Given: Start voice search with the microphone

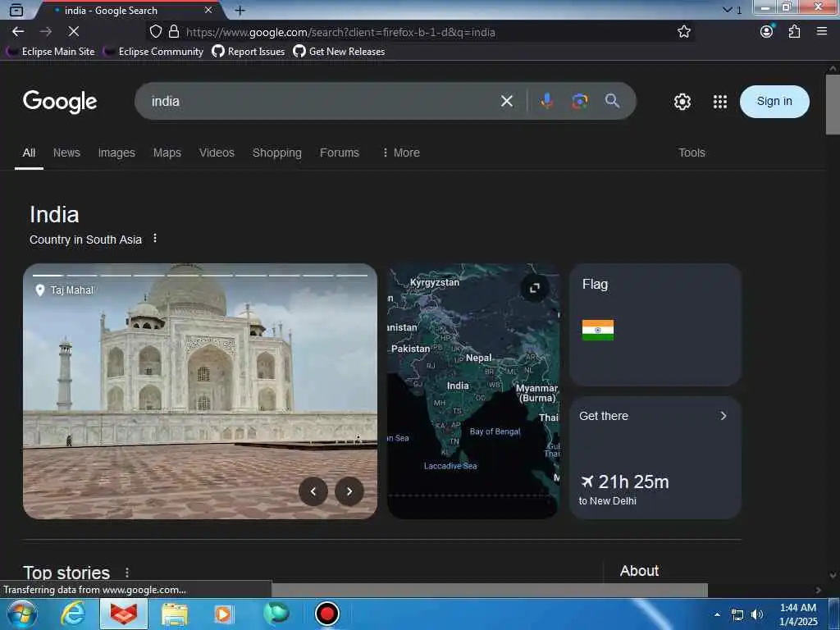Looking at the screenshot, I should click(546, 101).
